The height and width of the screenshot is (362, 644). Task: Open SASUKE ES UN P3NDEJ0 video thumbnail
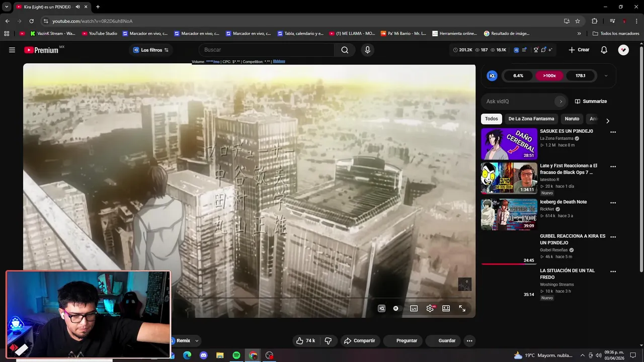click(509, 144)
